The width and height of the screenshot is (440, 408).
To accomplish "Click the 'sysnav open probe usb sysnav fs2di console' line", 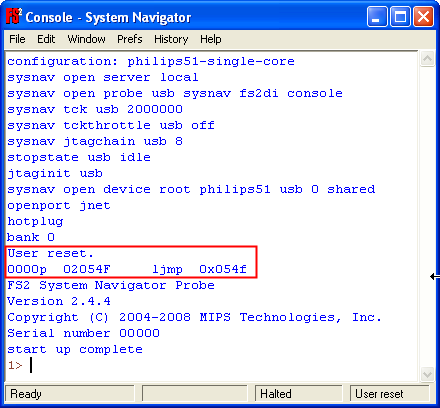I will pyautogui.click(x=175, y=93).
